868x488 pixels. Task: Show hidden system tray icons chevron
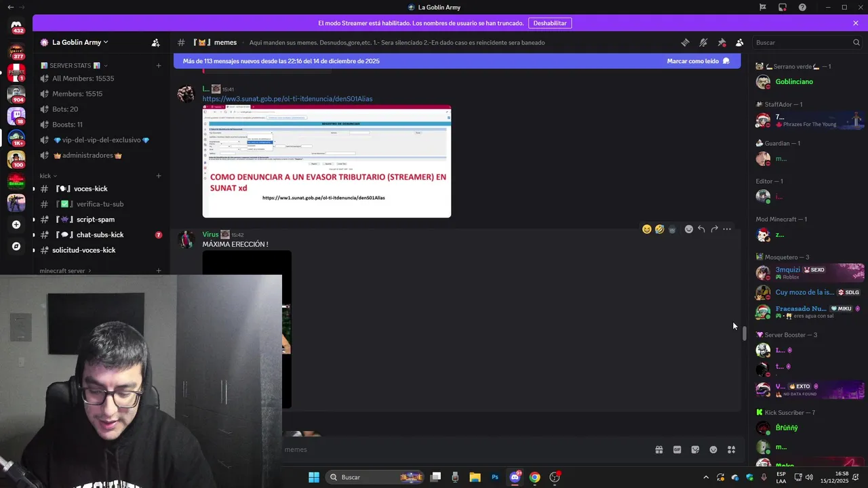pyautogui.click(x=706, y=477)
